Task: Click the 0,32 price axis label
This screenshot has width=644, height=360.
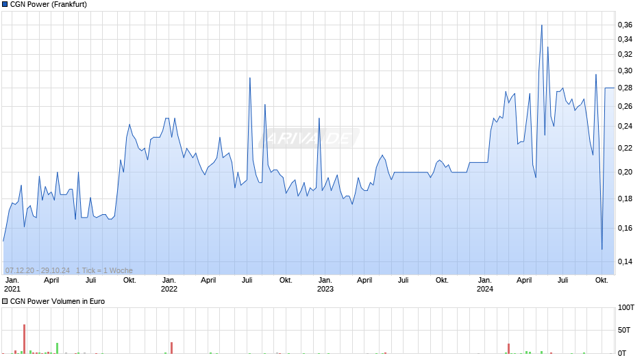Action: (x=625, y=54)
